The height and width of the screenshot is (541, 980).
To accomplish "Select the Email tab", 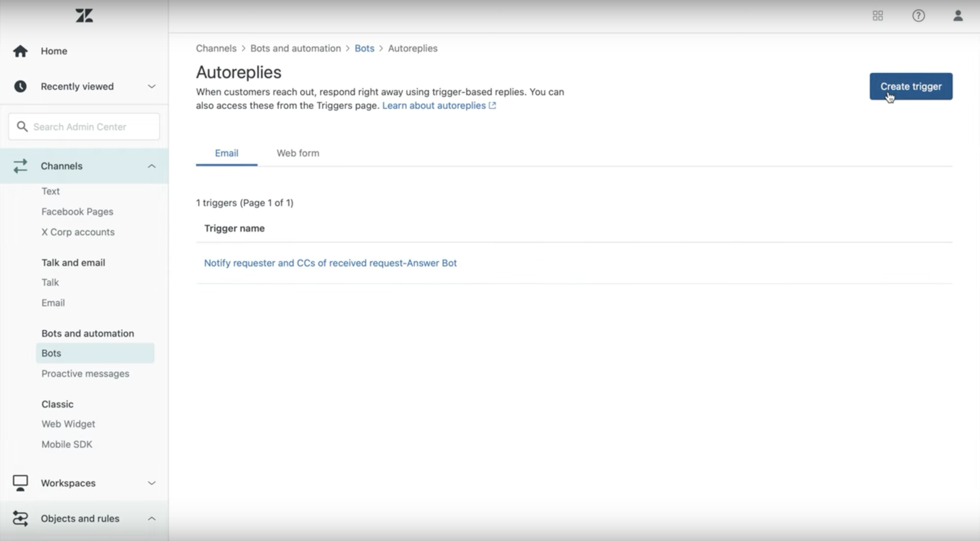I will [226, 153].
